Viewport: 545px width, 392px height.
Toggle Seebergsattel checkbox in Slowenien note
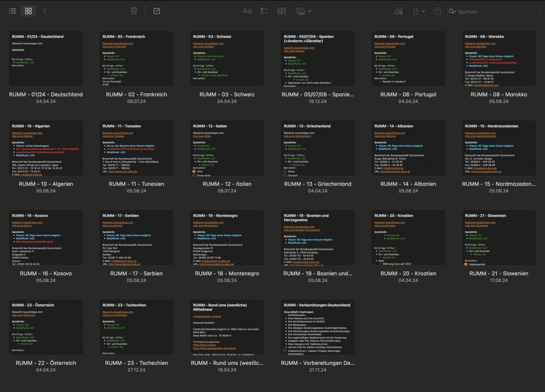pyautogui.click(x=466, y=264)
